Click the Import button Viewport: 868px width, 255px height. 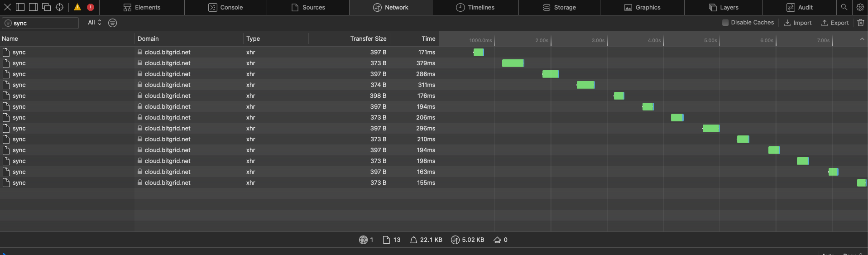coord(798,23)
